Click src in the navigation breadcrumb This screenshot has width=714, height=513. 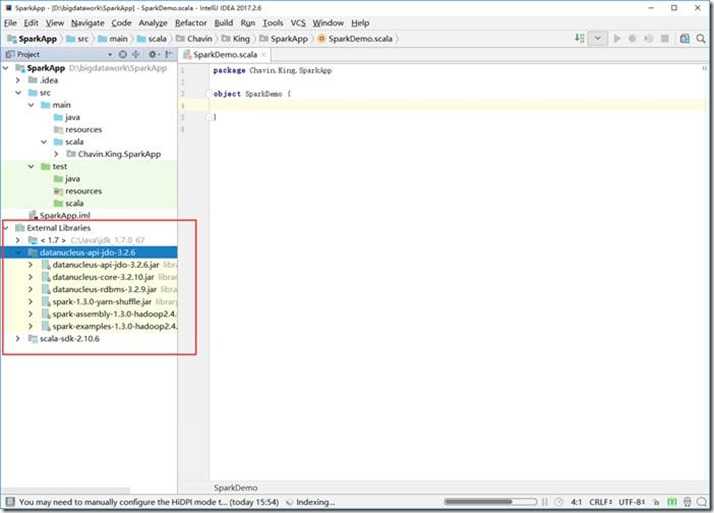pyautogui.click(x=77, y=39)
